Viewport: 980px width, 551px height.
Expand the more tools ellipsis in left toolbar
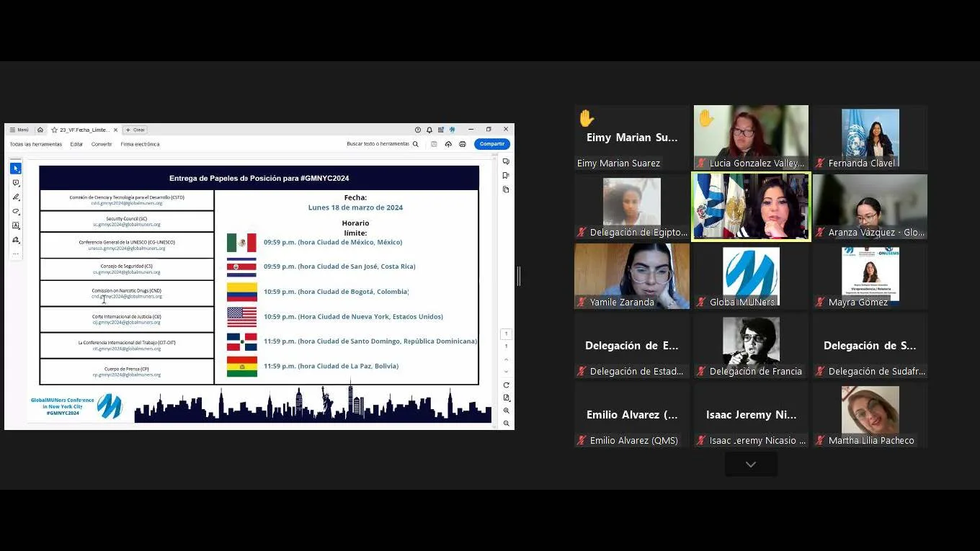click(16, 254)
